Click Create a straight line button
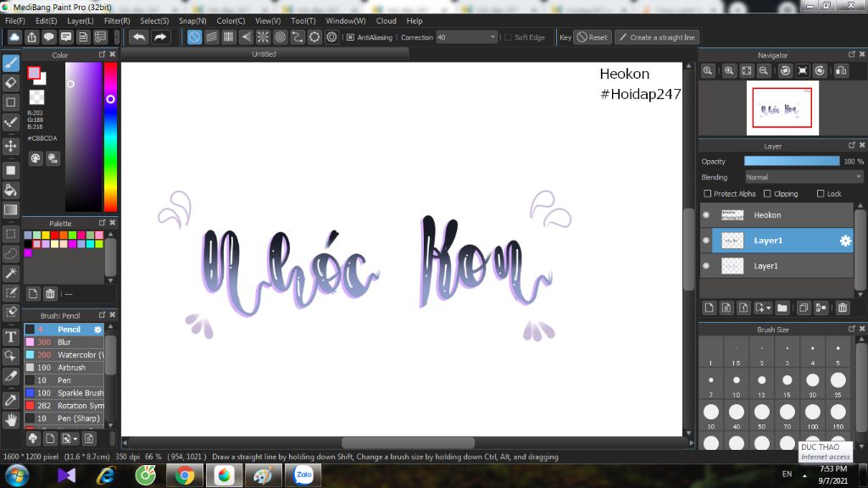The height and width of the screenshot is (488, 868). coord(657,37)
